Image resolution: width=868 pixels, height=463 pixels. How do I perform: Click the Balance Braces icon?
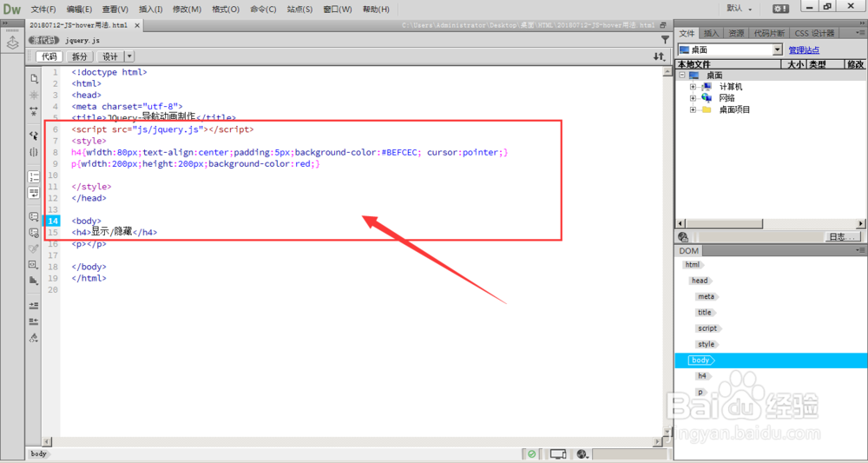point(34,152)
